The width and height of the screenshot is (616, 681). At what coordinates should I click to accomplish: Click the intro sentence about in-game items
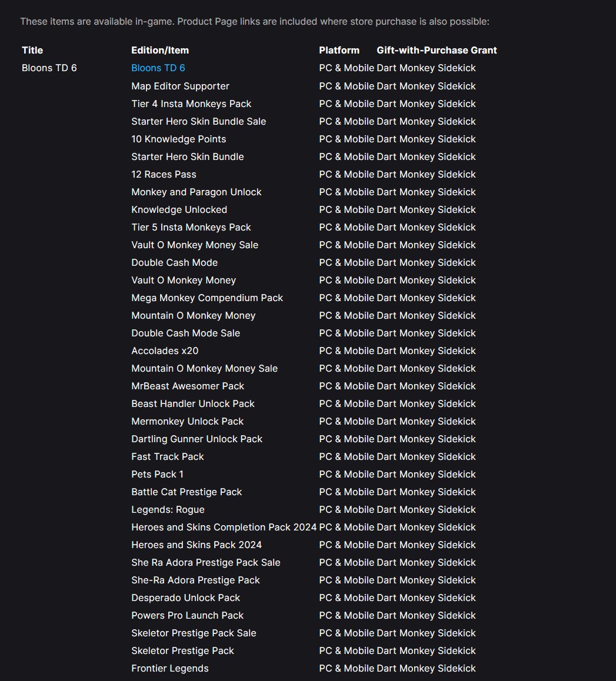coord(255,22)
